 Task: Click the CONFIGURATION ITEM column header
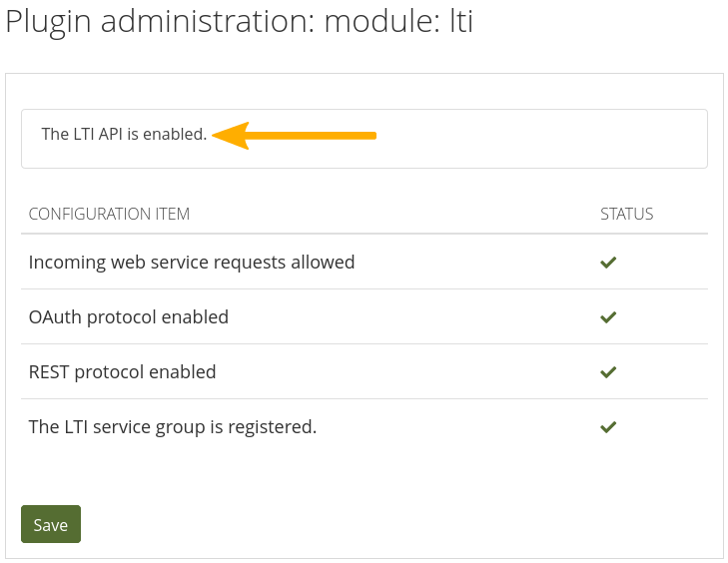(x=109, y=214)
